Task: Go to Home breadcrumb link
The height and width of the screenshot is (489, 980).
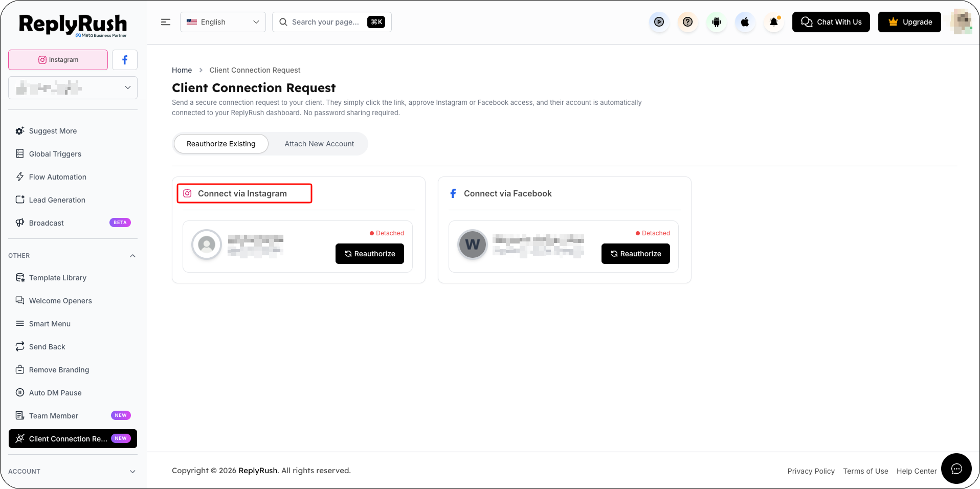Action: pyautogui.click(x=182, y=70)
